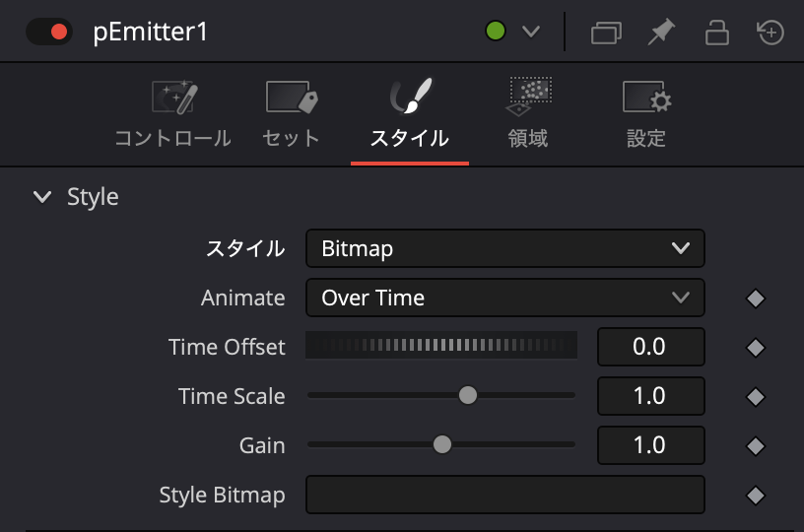
Task: Open the node color dropdown chevron
Action: [x=531, y=32]
